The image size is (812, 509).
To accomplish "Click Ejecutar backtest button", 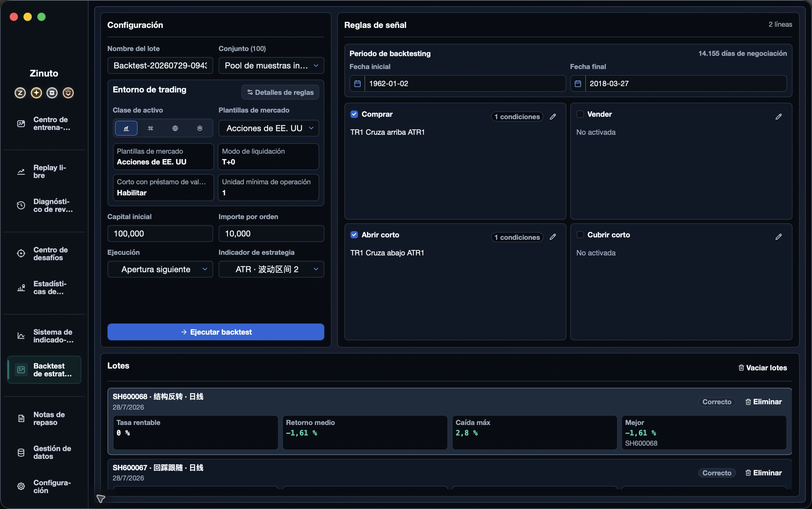I will pos(216,332).
